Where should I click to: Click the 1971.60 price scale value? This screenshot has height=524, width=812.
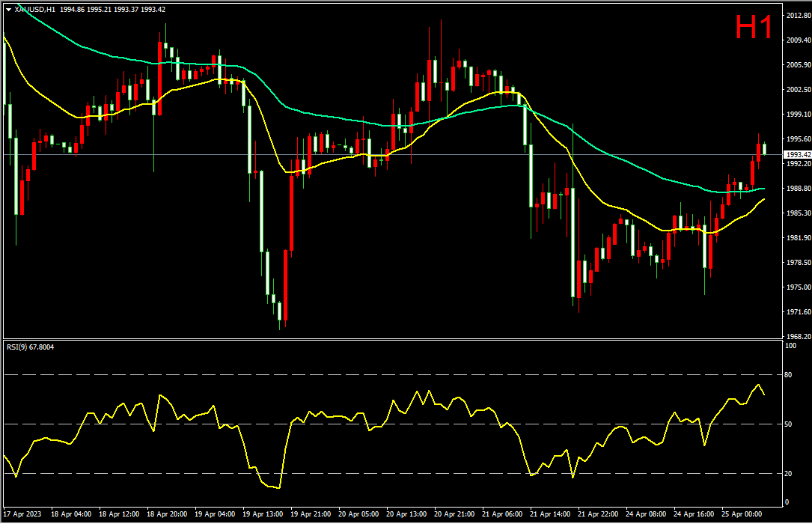(799, 311)
